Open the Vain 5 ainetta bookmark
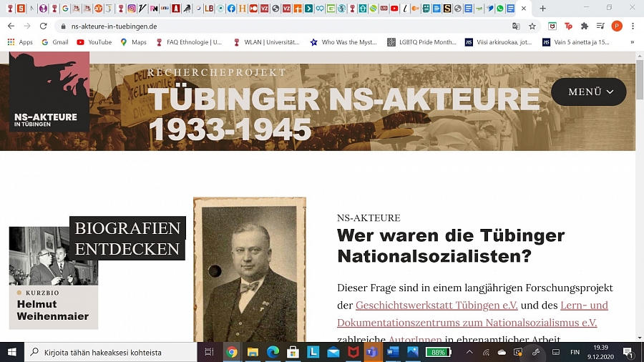The width and height of the screenshot is (644, 362). point(576,42)
